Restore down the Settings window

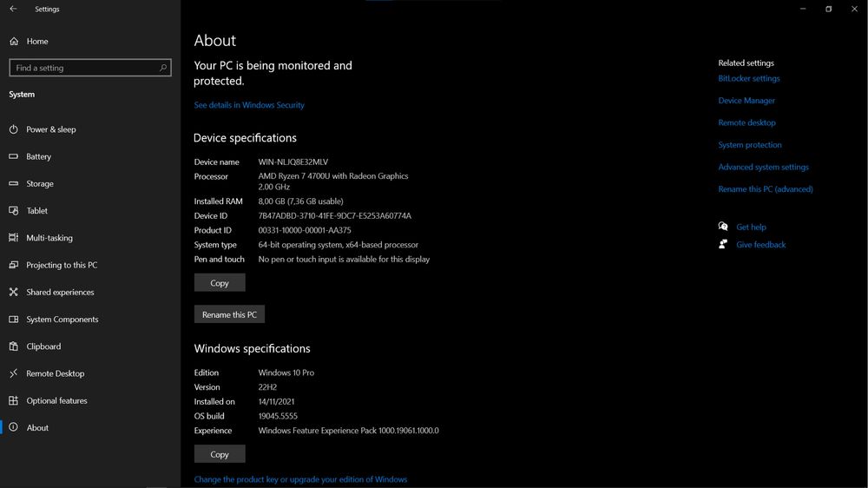[829, 9]
